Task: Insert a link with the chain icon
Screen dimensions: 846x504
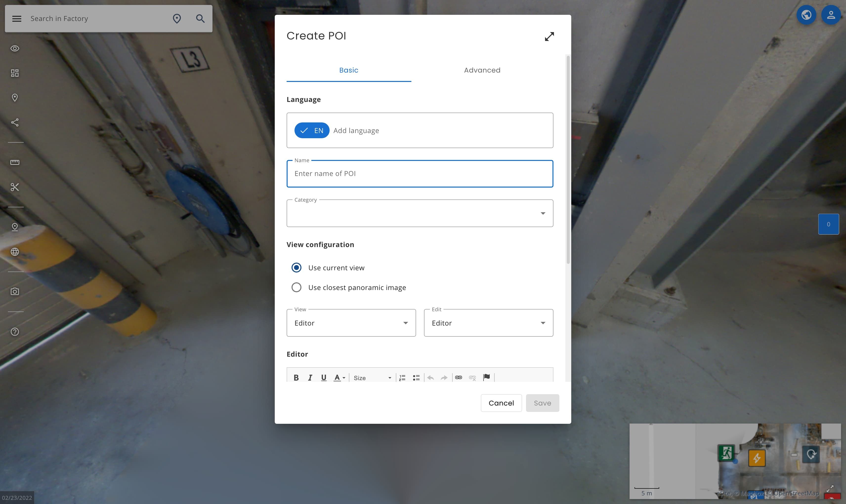Action: point(459,377)
